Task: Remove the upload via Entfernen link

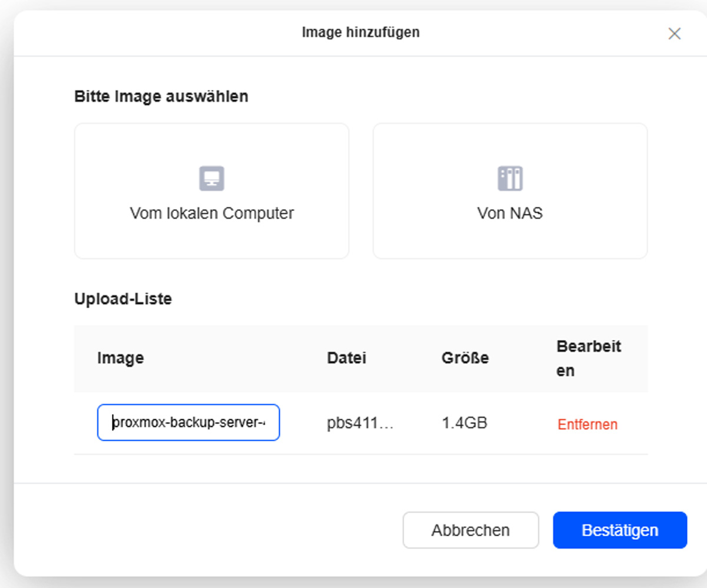Action: [x=587, y=424]
